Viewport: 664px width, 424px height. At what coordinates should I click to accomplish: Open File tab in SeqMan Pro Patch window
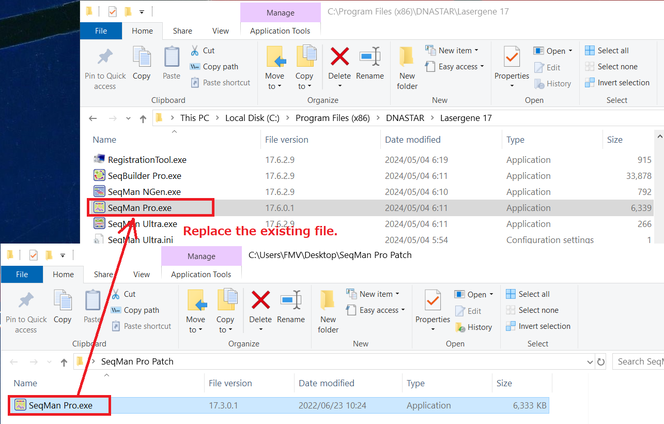[x=22, y=274]
